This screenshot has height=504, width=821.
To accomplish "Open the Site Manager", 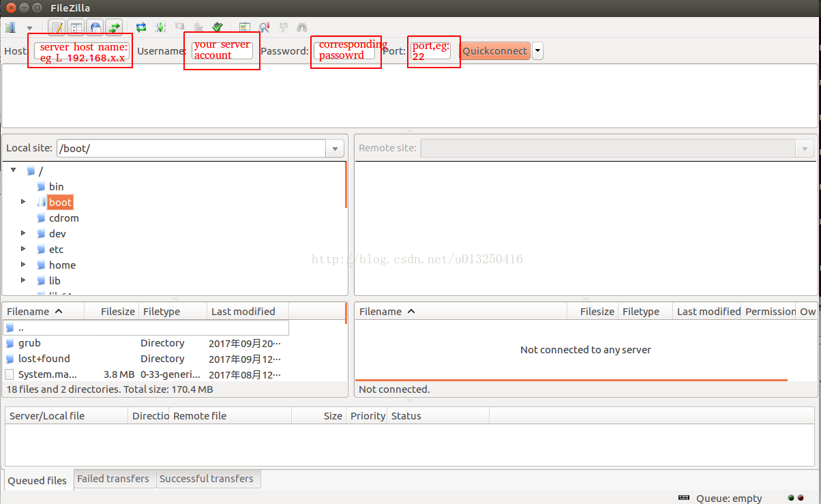I will click(x=11, y=28).
